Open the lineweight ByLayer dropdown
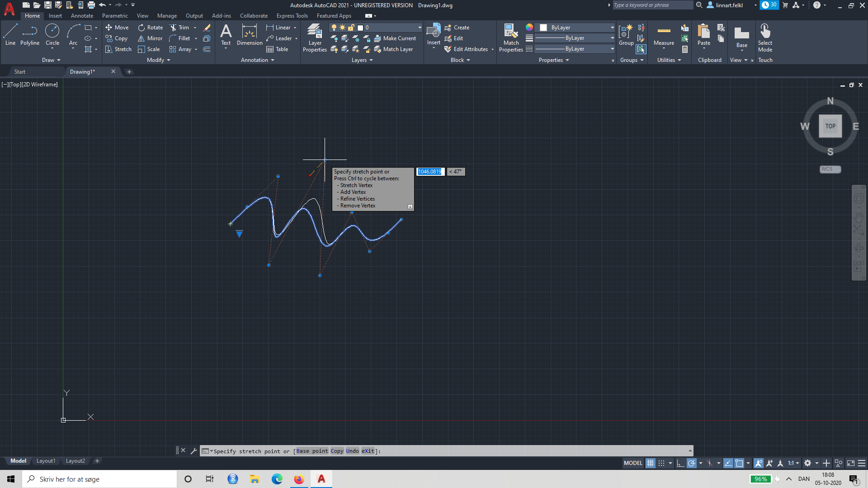This screenshot has height=488, width=868. coord(575,38)
